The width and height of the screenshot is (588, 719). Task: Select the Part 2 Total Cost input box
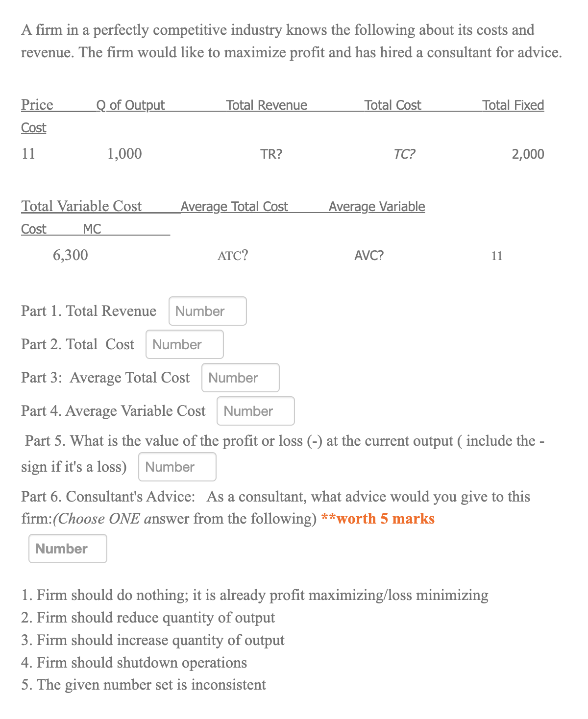[184, 344]
